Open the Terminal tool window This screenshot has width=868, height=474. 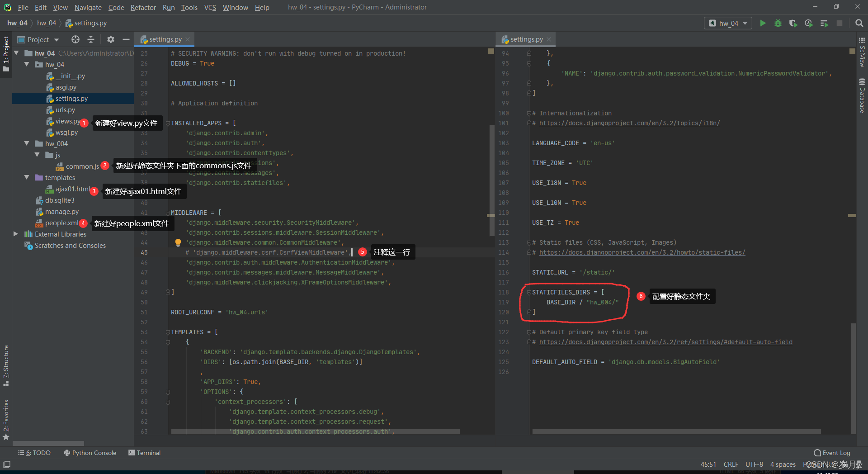click(x=145, y=453)
